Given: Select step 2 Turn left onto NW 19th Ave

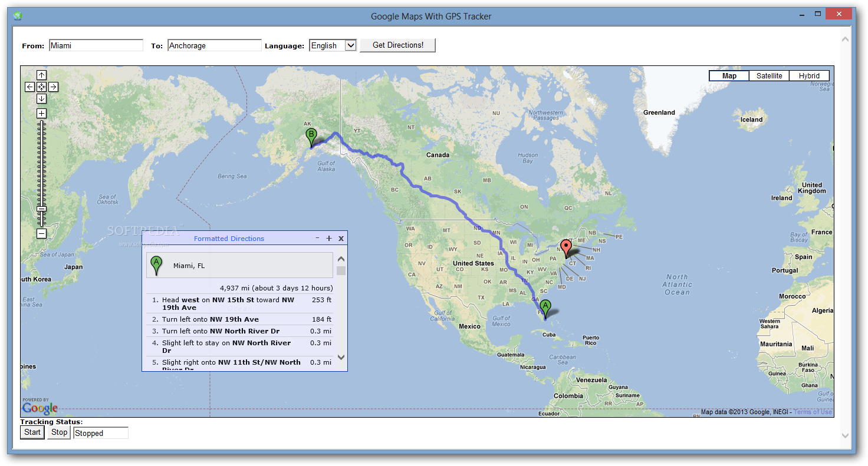Looking at the screenshot, I should pyautogui.click(x=239, y=319).
